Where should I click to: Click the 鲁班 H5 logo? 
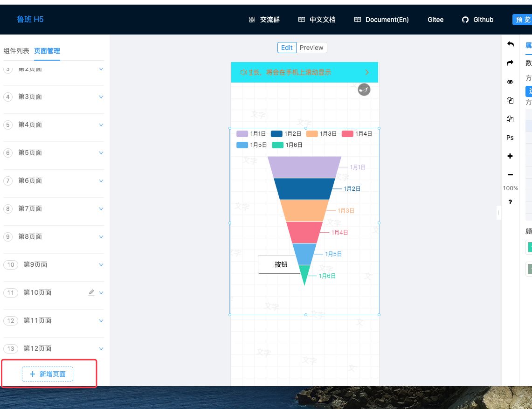point(30,19)
